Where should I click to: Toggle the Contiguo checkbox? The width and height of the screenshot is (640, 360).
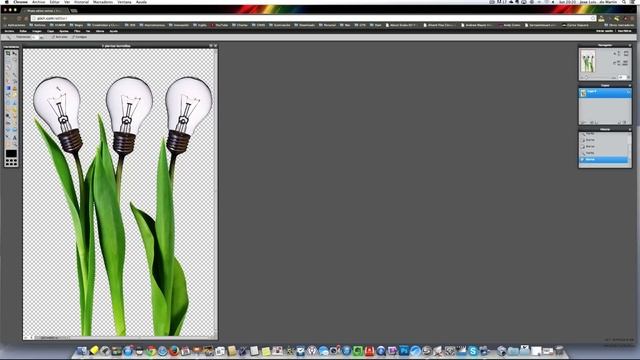pyautogui.click(x=73, y=37)
